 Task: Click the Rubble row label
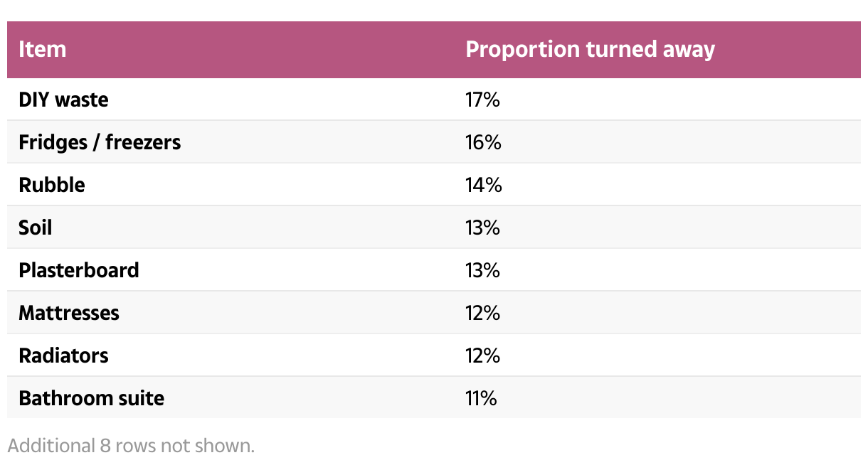point(52,185)
